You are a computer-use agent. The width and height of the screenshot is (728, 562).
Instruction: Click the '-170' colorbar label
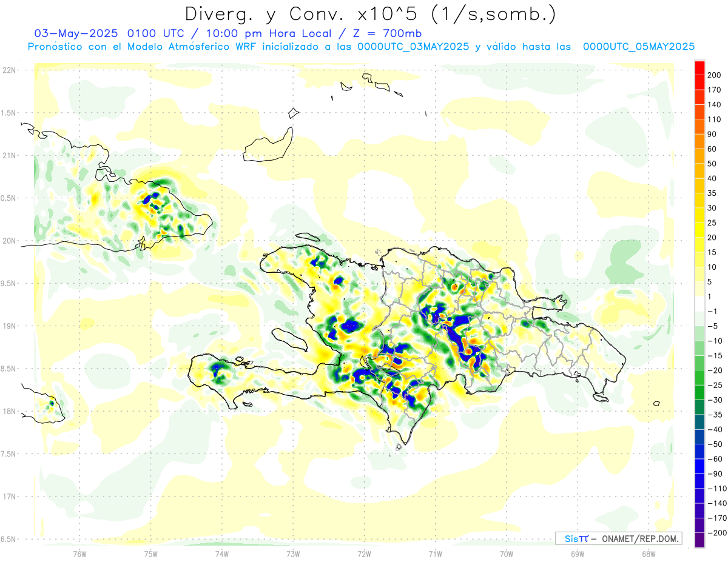coord(717,518)
